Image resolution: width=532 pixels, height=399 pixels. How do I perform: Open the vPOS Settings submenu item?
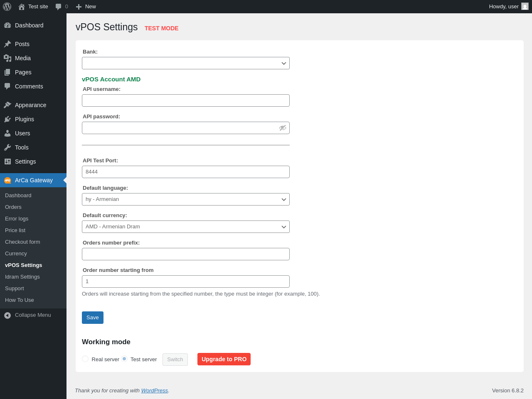coord(24,265)
